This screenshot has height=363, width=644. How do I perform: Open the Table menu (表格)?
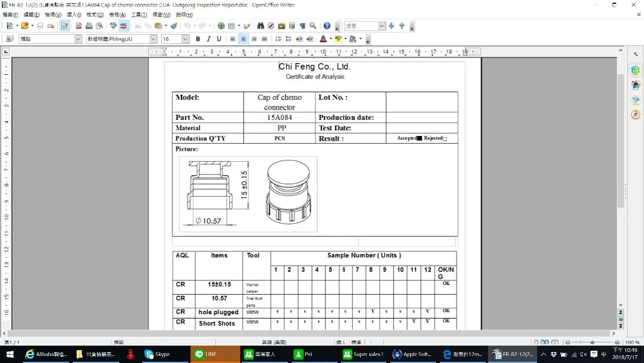point(117,15)
